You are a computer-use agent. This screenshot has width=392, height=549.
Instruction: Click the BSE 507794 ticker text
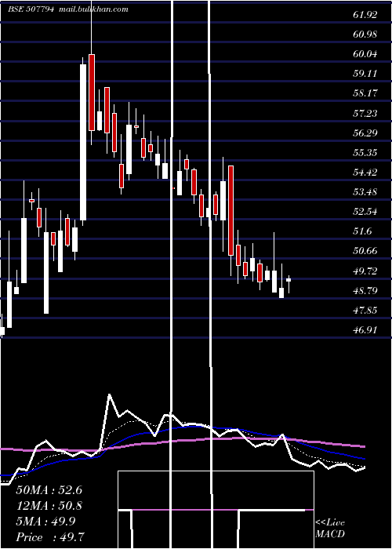(x=31, y=9)
